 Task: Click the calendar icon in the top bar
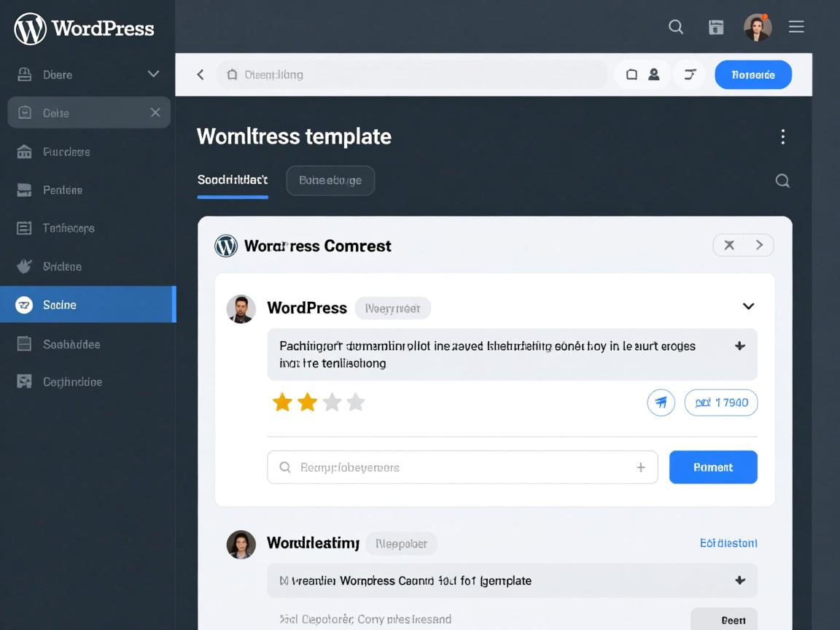point(716,28)
